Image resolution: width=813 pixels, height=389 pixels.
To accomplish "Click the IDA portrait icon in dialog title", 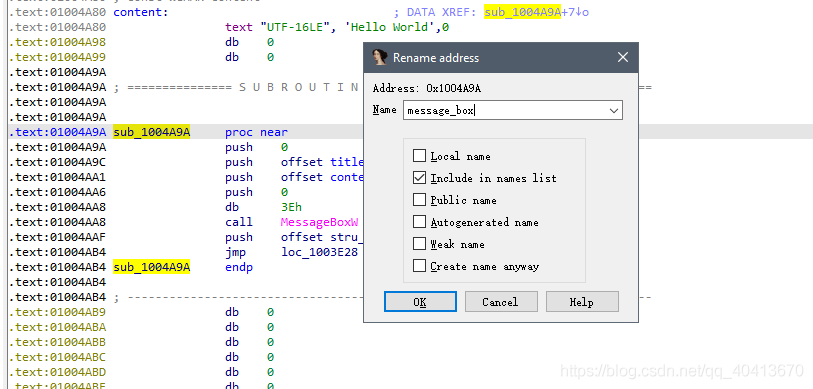I will pyautogui.click(x=380, y=58).
